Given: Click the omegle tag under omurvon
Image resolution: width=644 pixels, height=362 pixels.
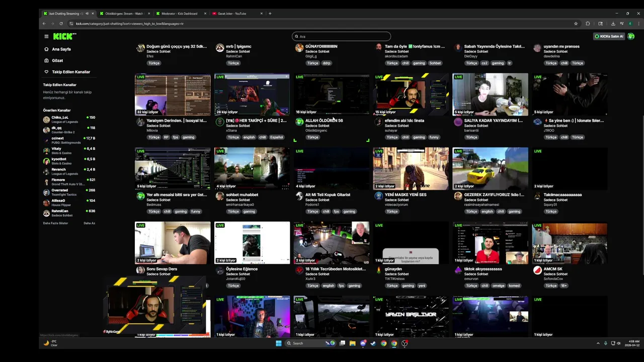Looking at the screenshot, I should click(498, 286).
